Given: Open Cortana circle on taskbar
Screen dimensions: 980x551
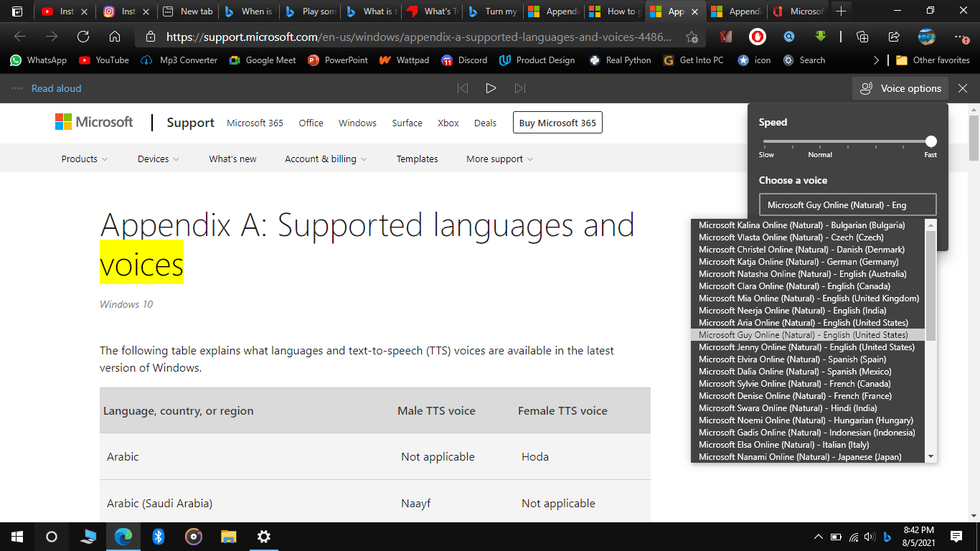Looking at the screenshot, I should click(x=52, y=536).
